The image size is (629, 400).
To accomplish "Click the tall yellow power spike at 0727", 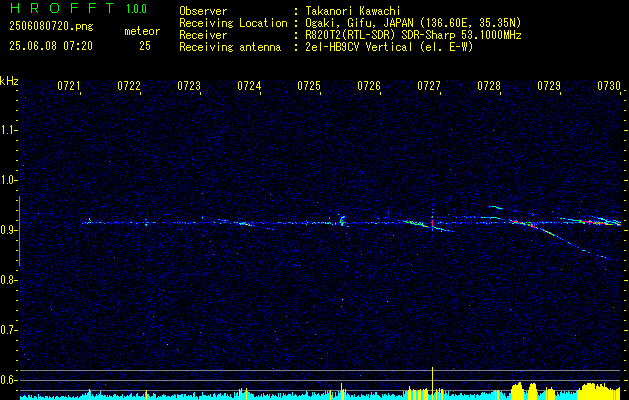I will (432, 383).
